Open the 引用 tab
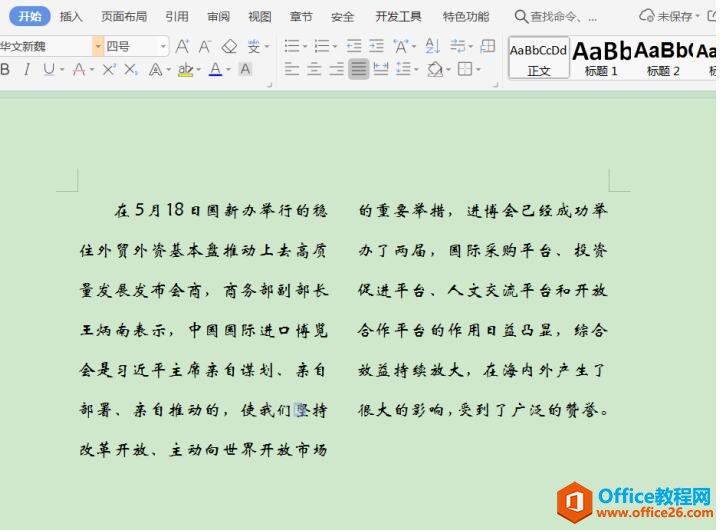The height and width of the screenshot is (530, 720). click(177, 17)
